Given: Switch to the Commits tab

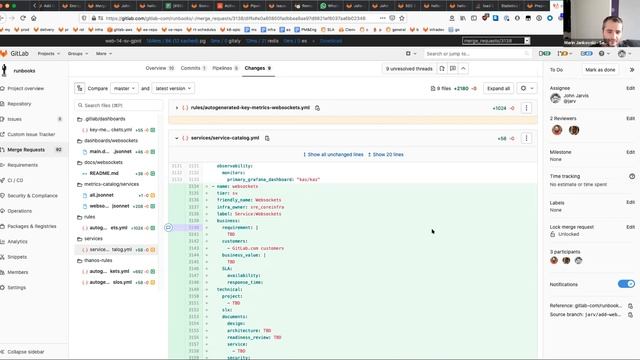Looking at the screenshot, I should click(193, 68).
